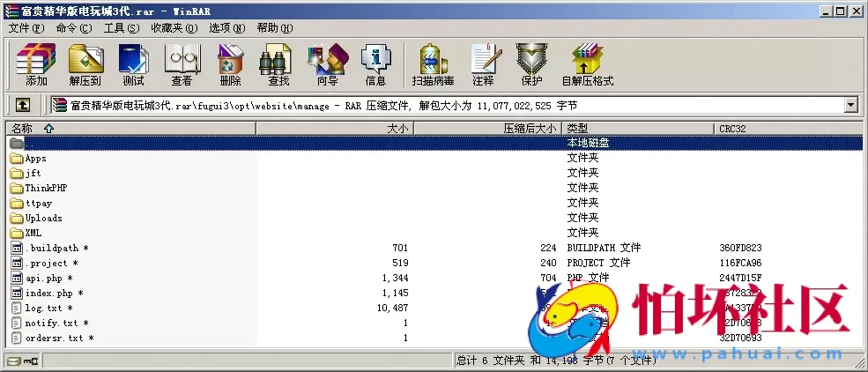Click the .buildpath file icon

point(17,248)
